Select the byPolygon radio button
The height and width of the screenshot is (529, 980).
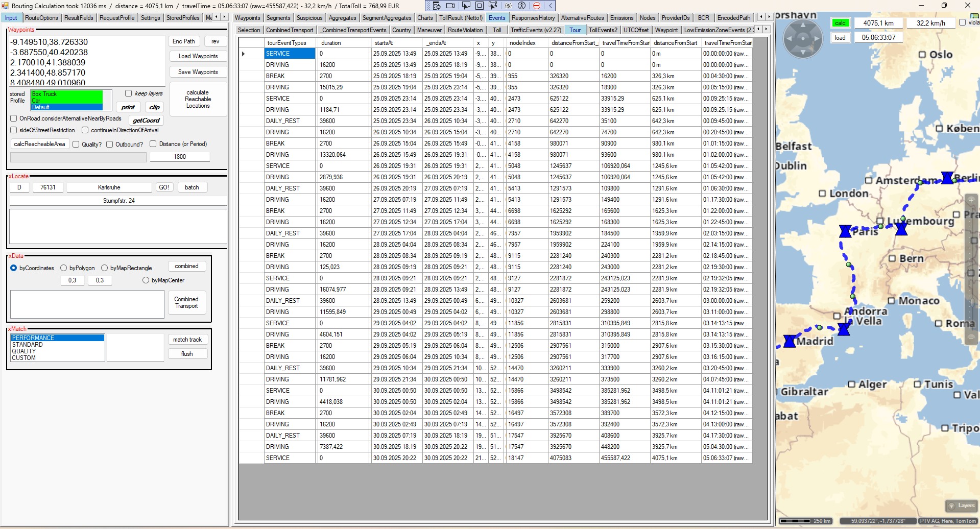click(64, 268)
